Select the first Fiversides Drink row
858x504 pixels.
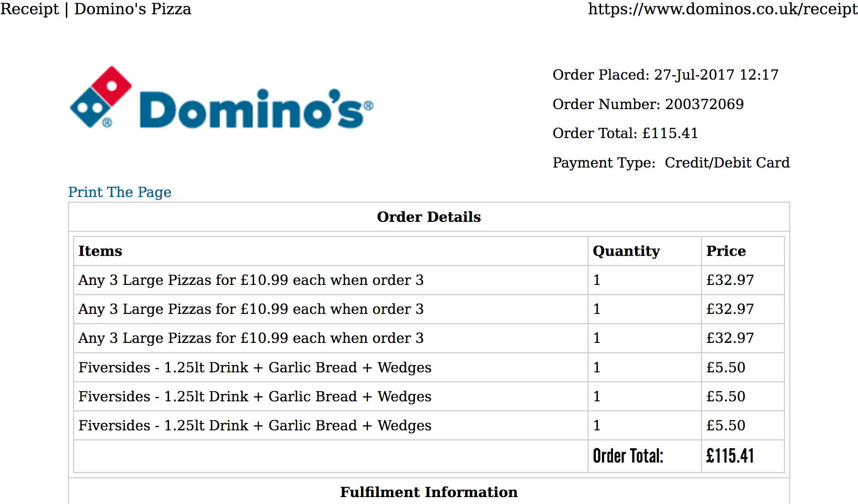point(429,367)
